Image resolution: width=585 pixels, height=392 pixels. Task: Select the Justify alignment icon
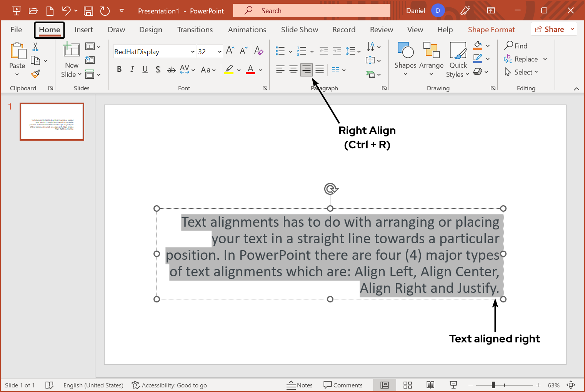point(320,70)
